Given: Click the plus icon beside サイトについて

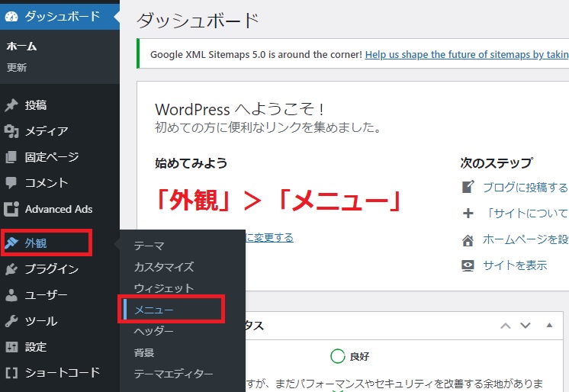Looking at the screenshot, I should pos(468,213).
